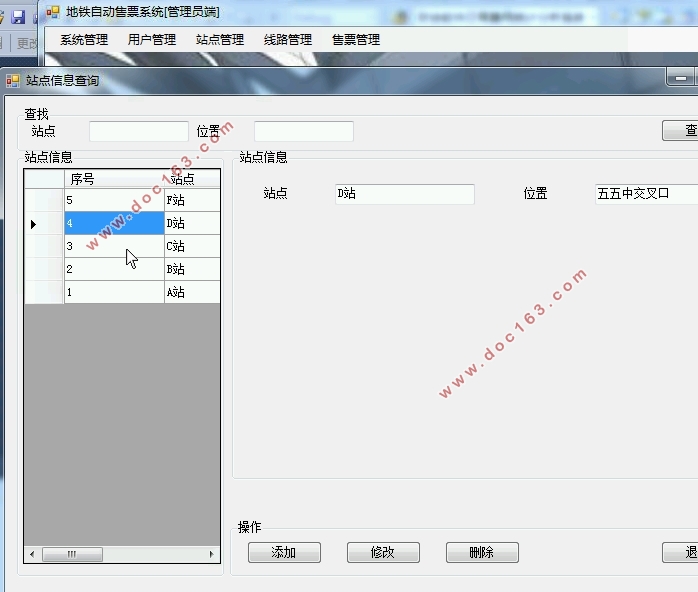Click the 删除 button
This screenshot has height=592, width=698.
pyautogui.click(x=482, y=552)
